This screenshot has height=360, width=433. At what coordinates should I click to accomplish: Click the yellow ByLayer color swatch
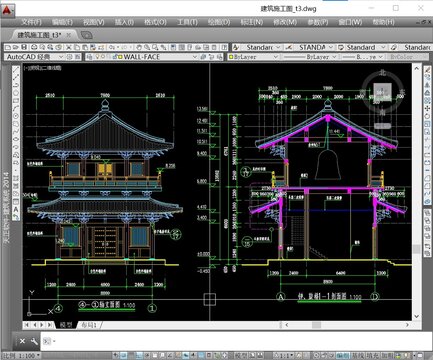click(x=231, y=57)
